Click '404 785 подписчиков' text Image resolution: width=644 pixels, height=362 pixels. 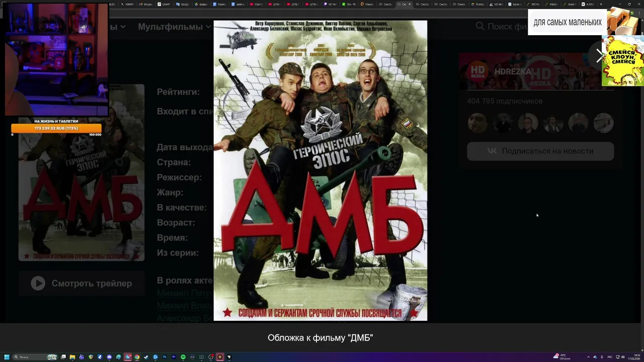(x=505, y=101)
